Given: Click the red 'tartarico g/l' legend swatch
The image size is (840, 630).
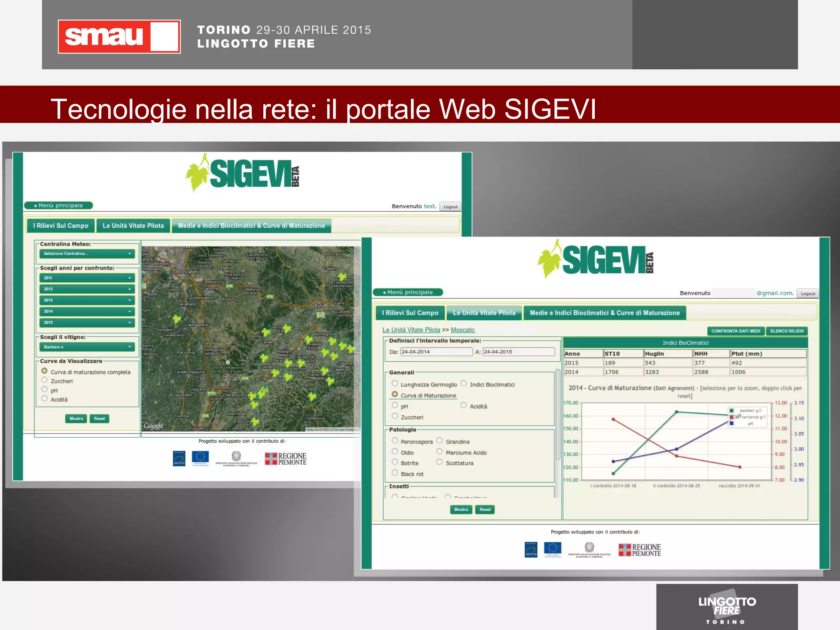Looking at the screenshot, I should click(732, 417).
